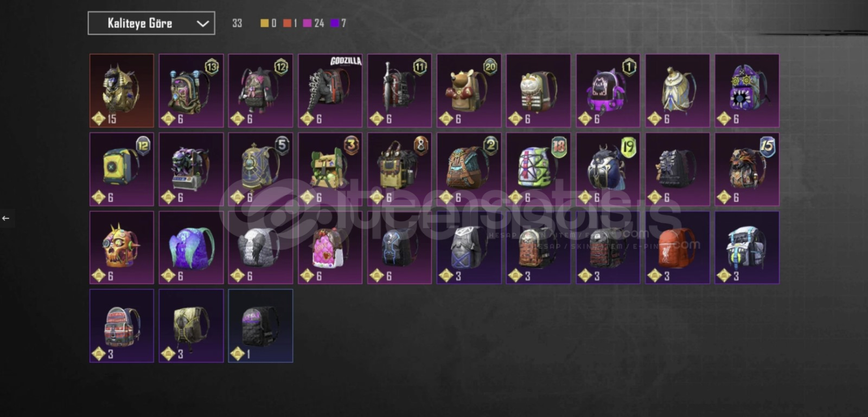The image size is (868, 417).
Task: Open the Kaliteye Göre sort dropdown
Action: [x=151, y=23]
